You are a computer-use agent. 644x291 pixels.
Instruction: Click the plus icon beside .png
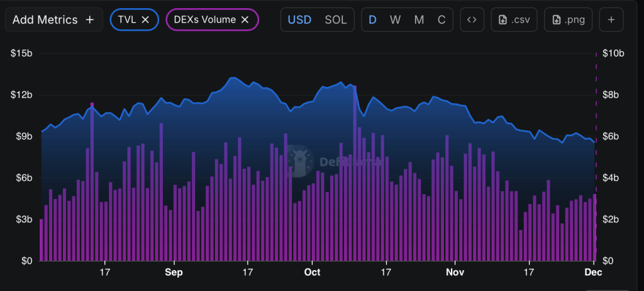611,20
